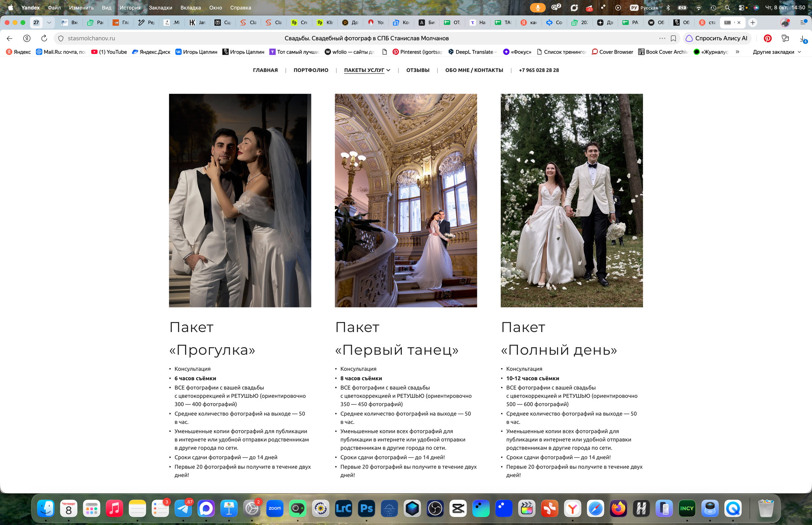Open the Music app in the Dock
The width and height of the screenshot is (812, 525).
(x=115, y=508)
